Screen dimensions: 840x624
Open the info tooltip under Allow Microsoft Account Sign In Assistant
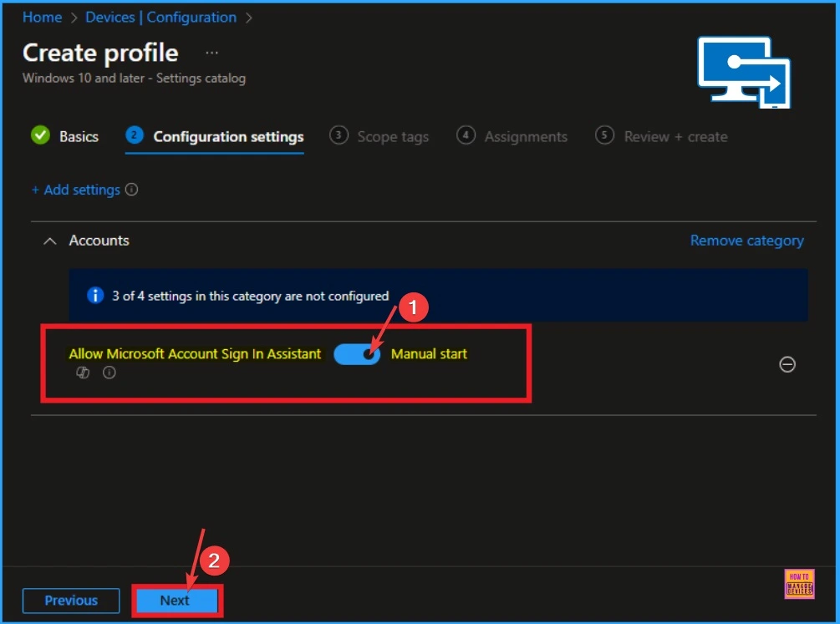coord(109,373)
